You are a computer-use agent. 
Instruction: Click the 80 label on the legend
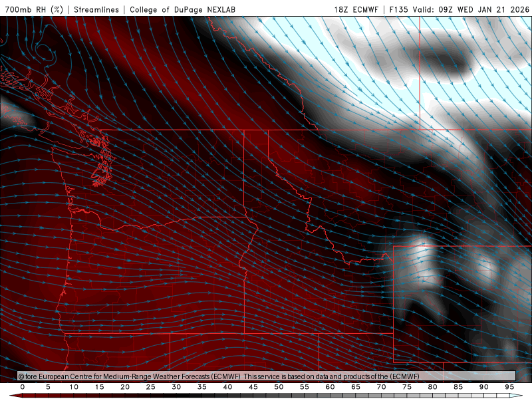[432, 387]
